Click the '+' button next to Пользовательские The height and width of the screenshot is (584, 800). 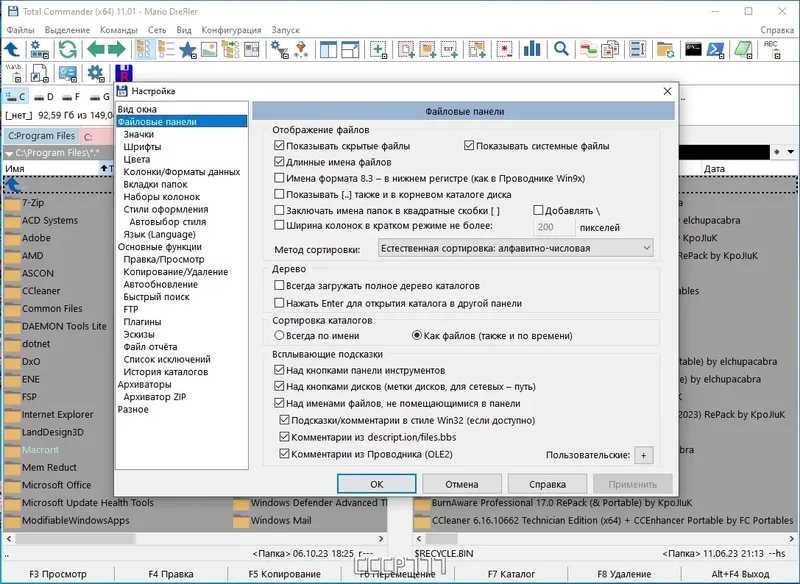643,455
